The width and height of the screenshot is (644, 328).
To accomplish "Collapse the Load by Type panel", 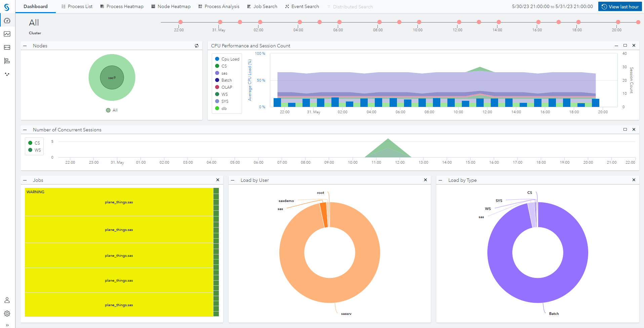I will pyautogui.click(x=440, y=180).
